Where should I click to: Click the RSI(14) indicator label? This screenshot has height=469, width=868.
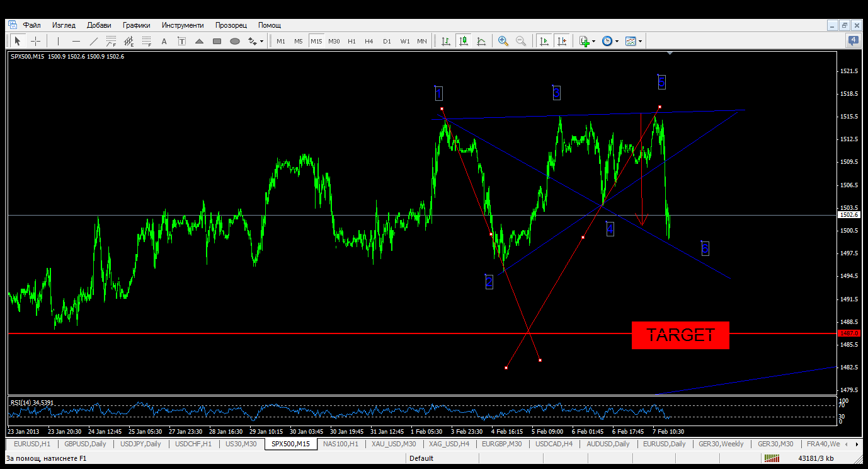pos(32,402)
